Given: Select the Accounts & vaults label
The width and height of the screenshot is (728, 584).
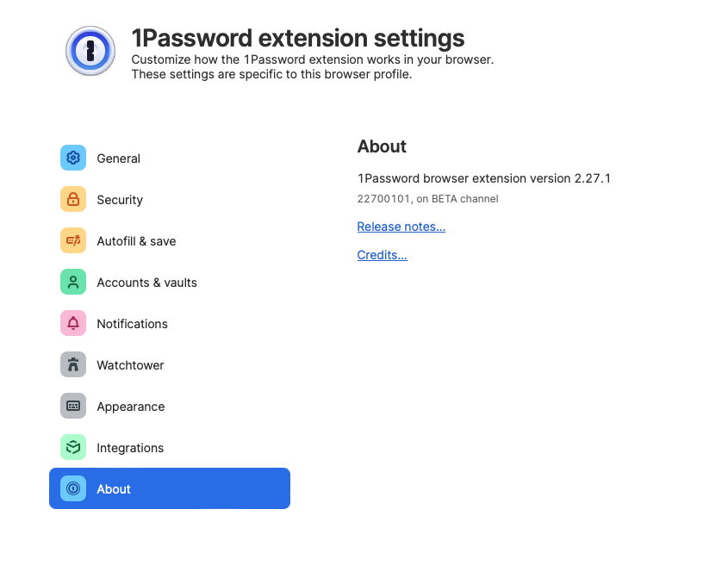Looking at the screenshot, I should click(x=146, y=283).
